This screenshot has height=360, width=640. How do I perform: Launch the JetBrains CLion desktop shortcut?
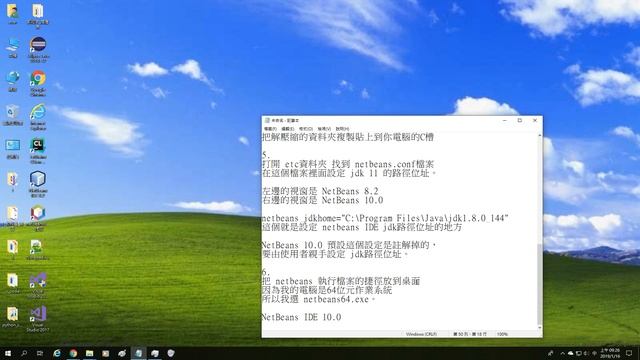[x=38, y=151]
